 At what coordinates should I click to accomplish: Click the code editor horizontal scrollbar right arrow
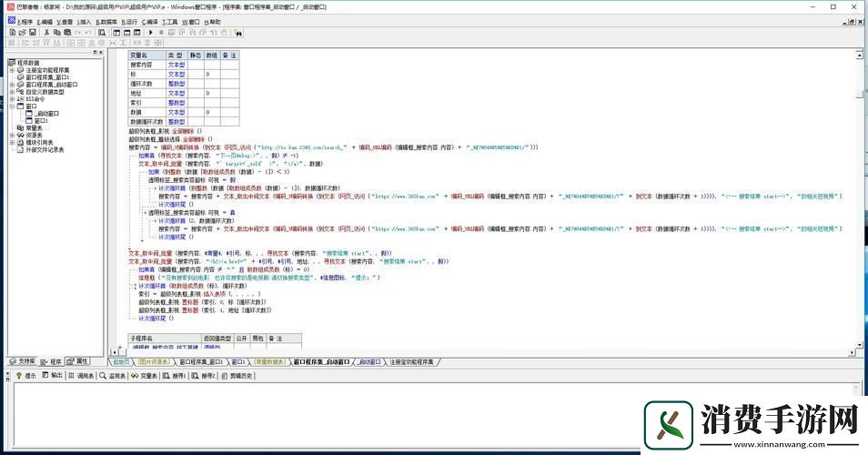[x=852, y=352]
